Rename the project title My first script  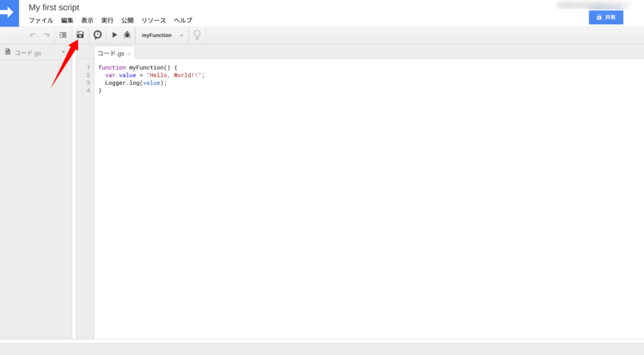tap(54, 8)
